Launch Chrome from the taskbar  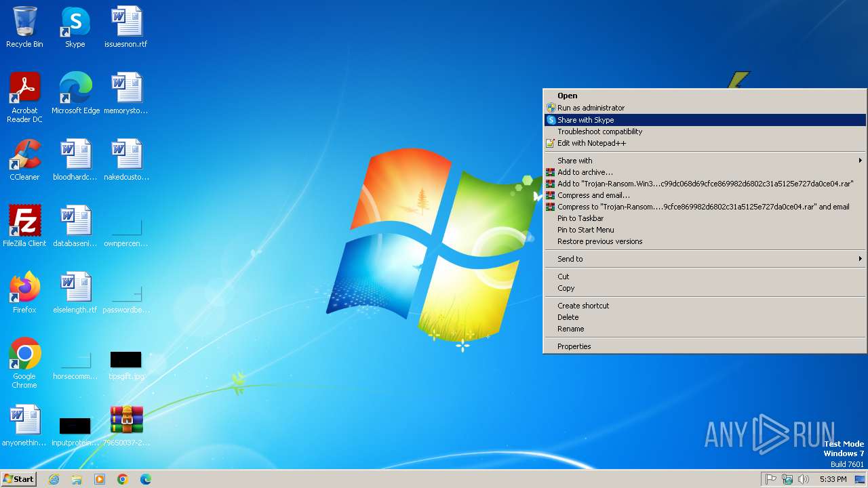point(123,479)
